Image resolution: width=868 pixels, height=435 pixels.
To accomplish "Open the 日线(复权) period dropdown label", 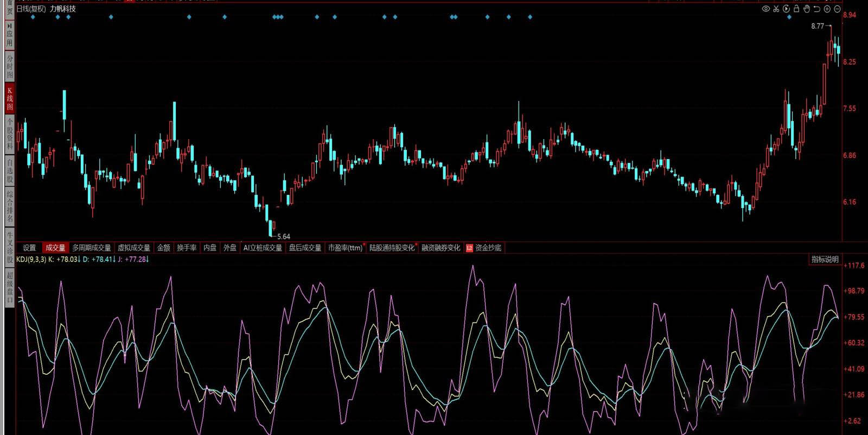I will pos(31,9).
